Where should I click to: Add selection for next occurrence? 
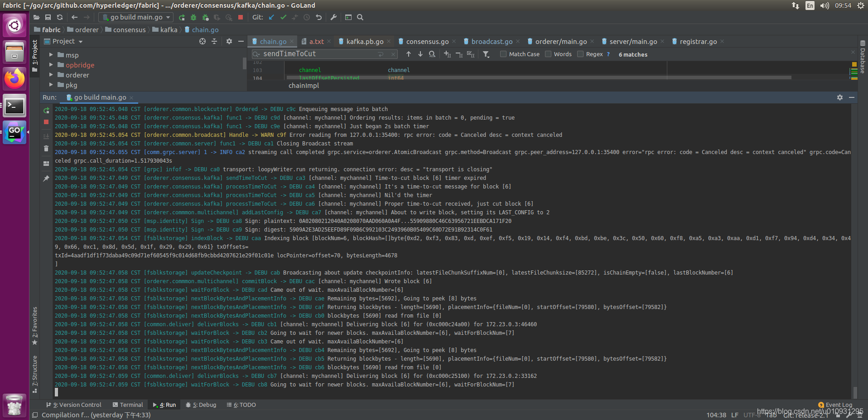coord(447,54)
